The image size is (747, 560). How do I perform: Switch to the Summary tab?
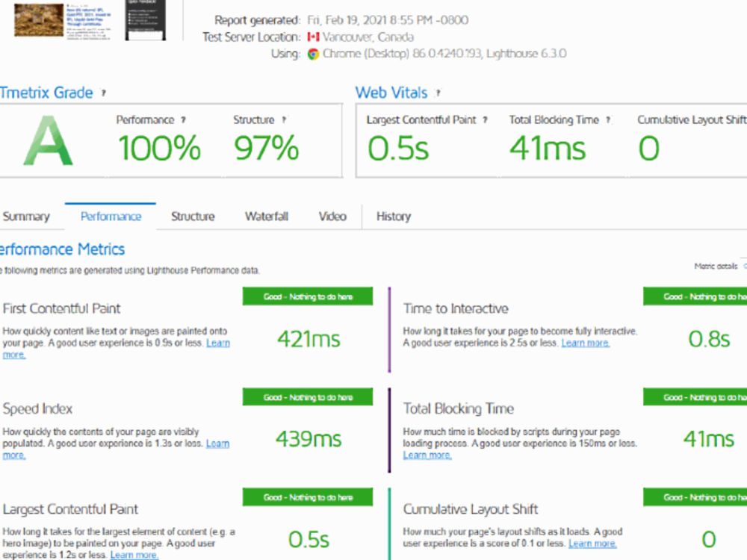click(25, 217)
